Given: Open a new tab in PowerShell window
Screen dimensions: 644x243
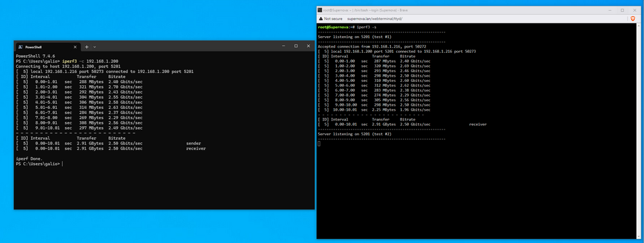Looking at the screenshot, I should 87,47.
